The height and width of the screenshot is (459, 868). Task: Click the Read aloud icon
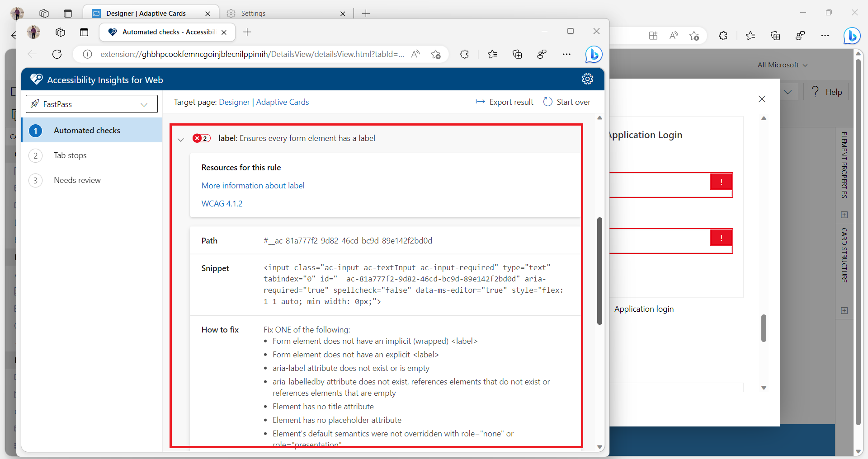coord(416,54)
